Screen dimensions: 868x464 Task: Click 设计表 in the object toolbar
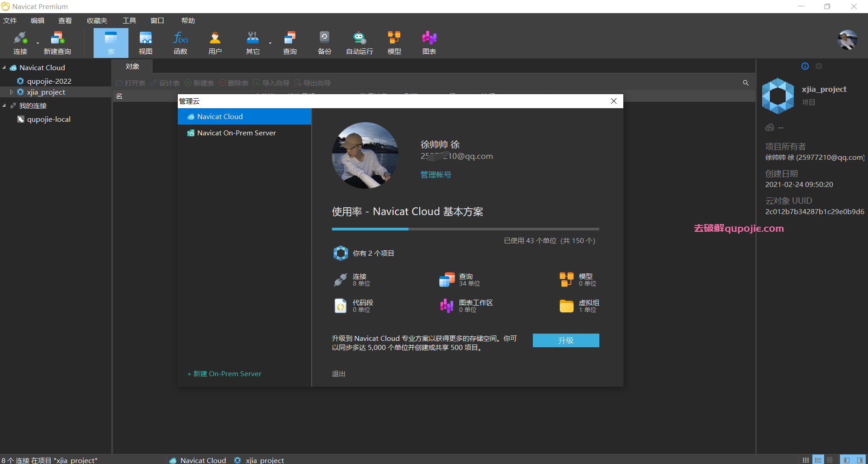(165, 83)
